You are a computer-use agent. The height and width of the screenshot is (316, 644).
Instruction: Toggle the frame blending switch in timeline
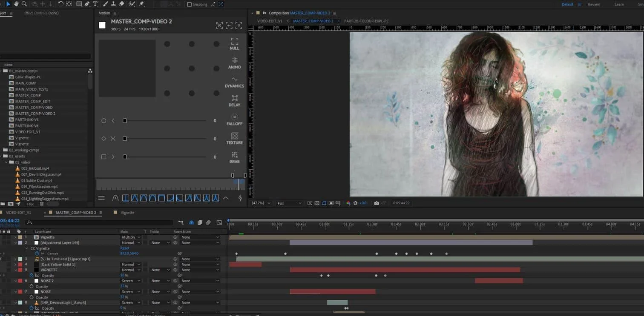(200, 222)
